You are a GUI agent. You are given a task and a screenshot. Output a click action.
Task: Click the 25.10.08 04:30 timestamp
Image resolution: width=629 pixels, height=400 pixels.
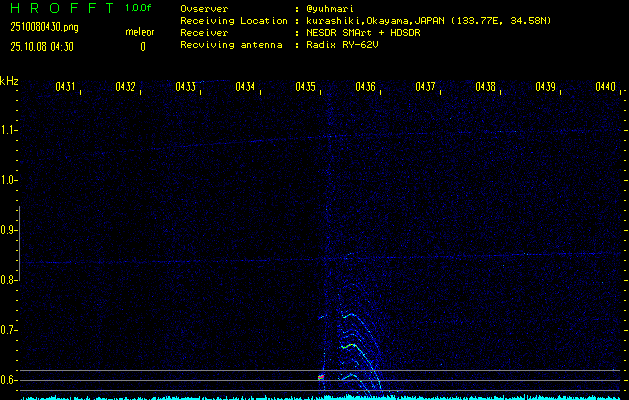pyautogui.click(x=43, y=46)
